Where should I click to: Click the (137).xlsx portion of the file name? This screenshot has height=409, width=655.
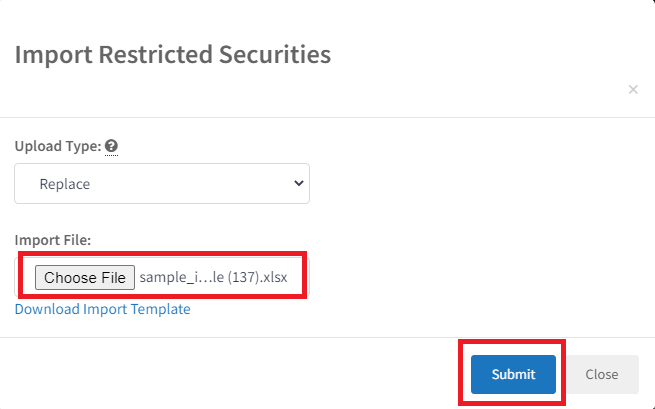pos(257,277)
